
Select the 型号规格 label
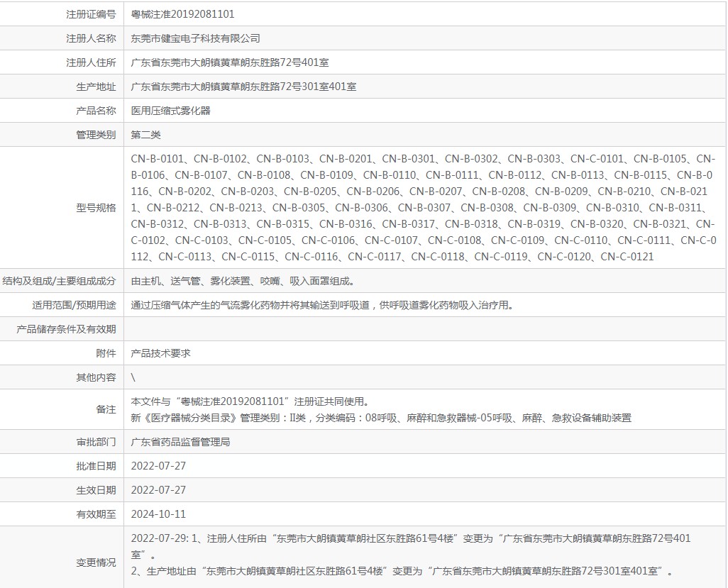[x=96, y=208]
